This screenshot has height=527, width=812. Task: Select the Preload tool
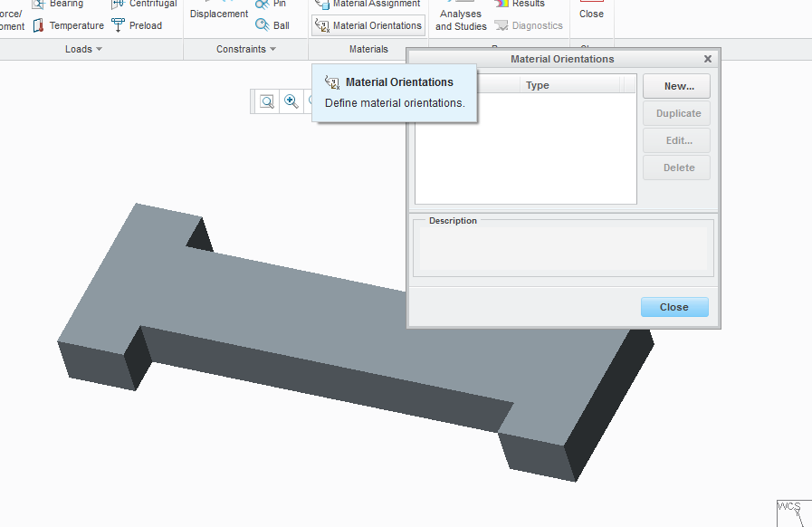137,25
